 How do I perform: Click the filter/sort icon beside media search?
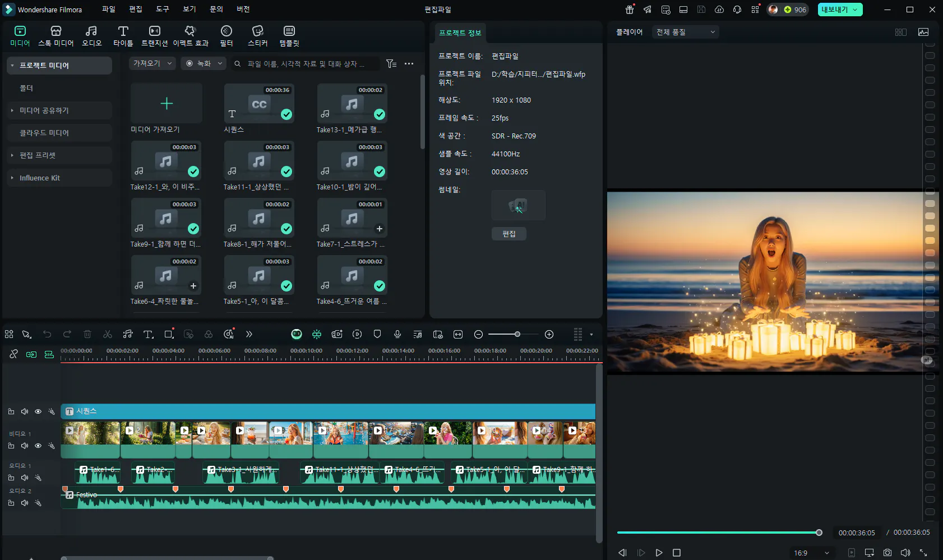[391, 64]
